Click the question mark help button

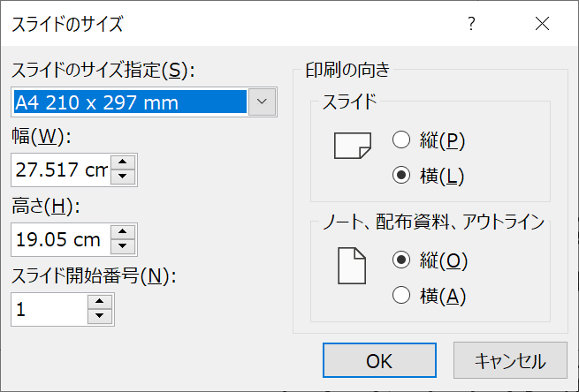pos(471,24)
